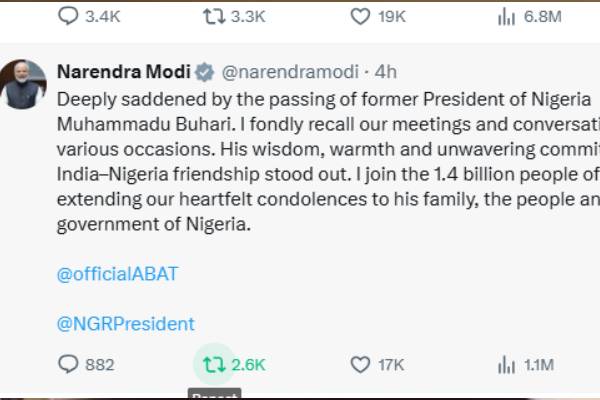
Task: Like the tweet with 19K hearts
Action: coord(360,16)
